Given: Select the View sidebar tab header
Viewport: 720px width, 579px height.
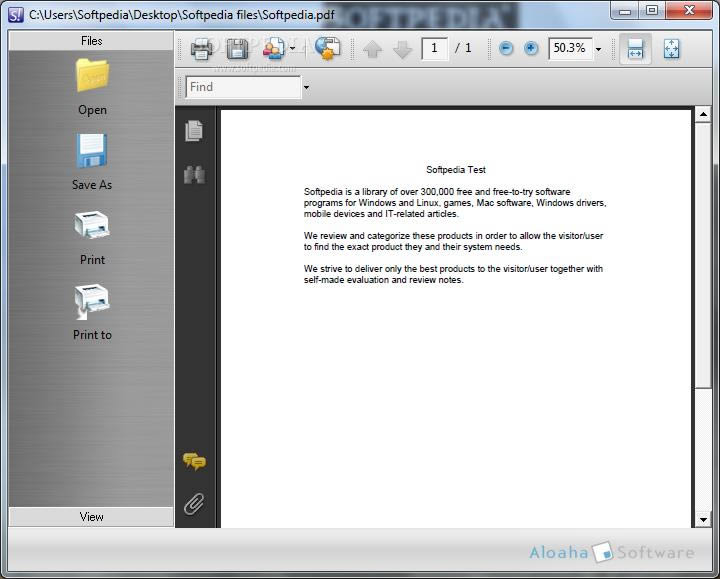Looking at the screenshot, I should [91, 517].
